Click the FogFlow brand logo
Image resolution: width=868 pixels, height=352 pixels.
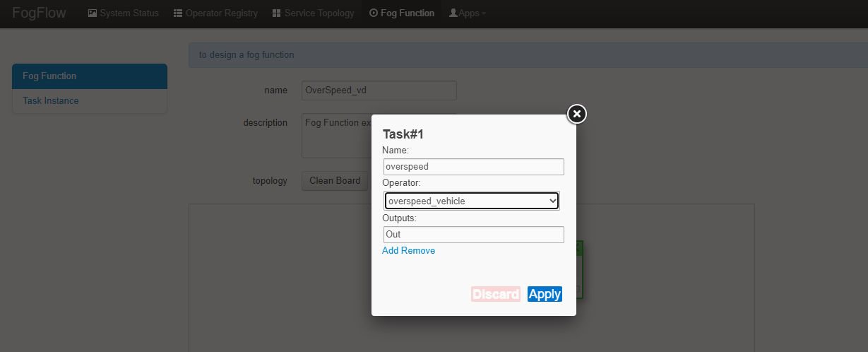click(x=39, y=13)
